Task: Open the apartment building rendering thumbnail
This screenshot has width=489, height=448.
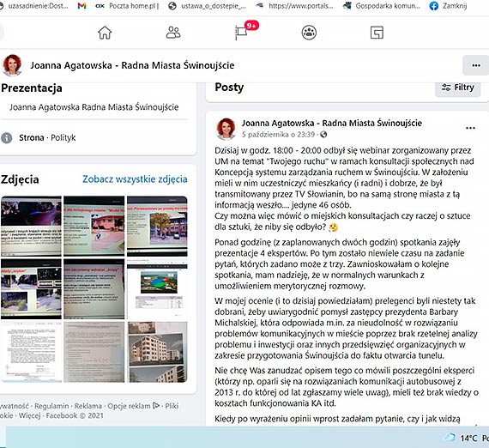Action: tap(157, 352)
